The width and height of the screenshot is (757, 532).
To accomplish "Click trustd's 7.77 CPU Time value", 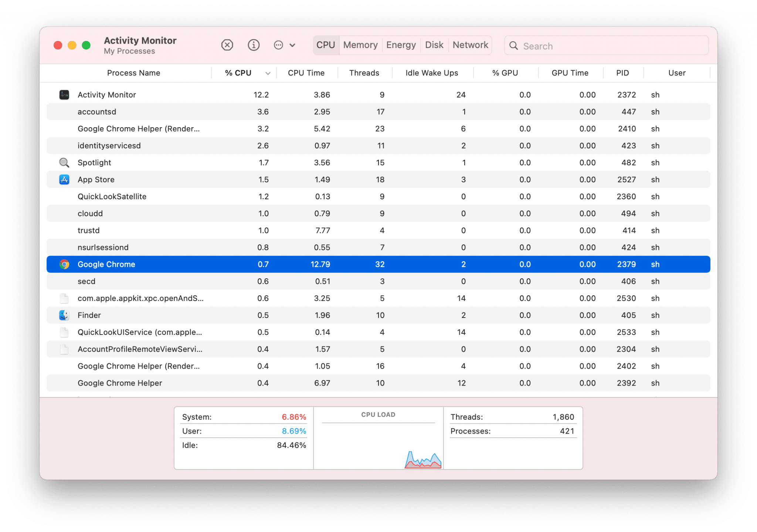I will (x=323, y=230).
